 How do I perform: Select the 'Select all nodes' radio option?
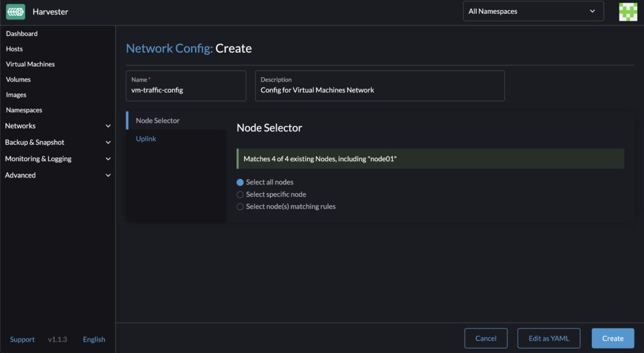pos(240,182)
